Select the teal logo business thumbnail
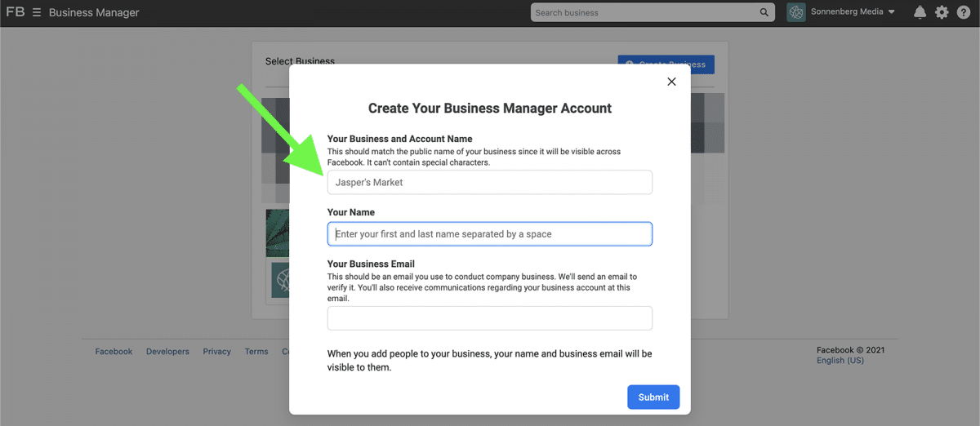 (x=278, y=279)
